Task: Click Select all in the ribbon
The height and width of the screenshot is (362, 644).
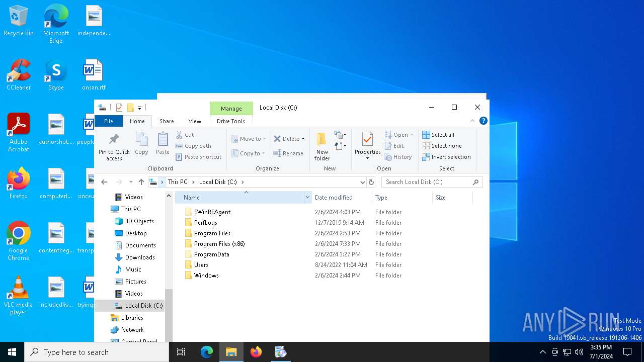Action: pos(438,135)
